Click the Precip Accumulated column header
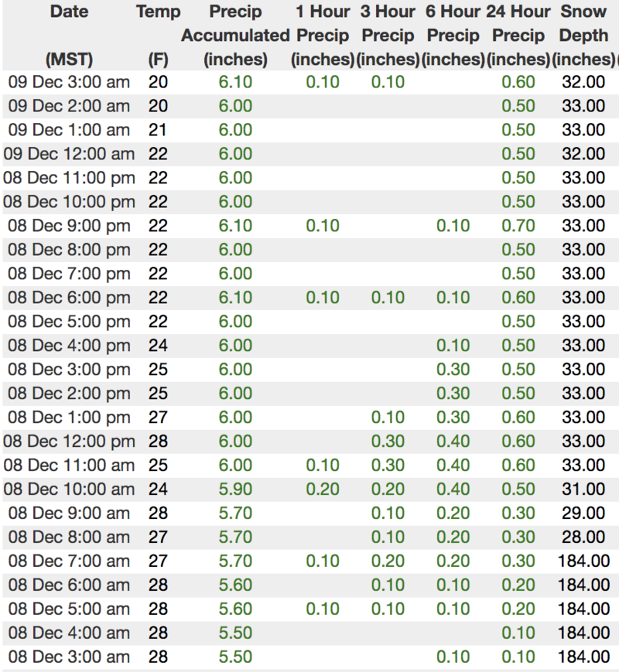The height and width of the screenshot is (672, 619). pyautogui.click(x=235, y=36)
